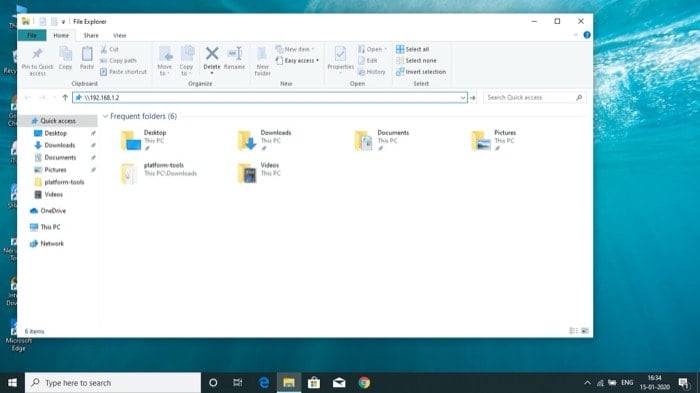Select Pictures in the navigation pane
The image size is (700, 393).
click(x=55, y=170)
